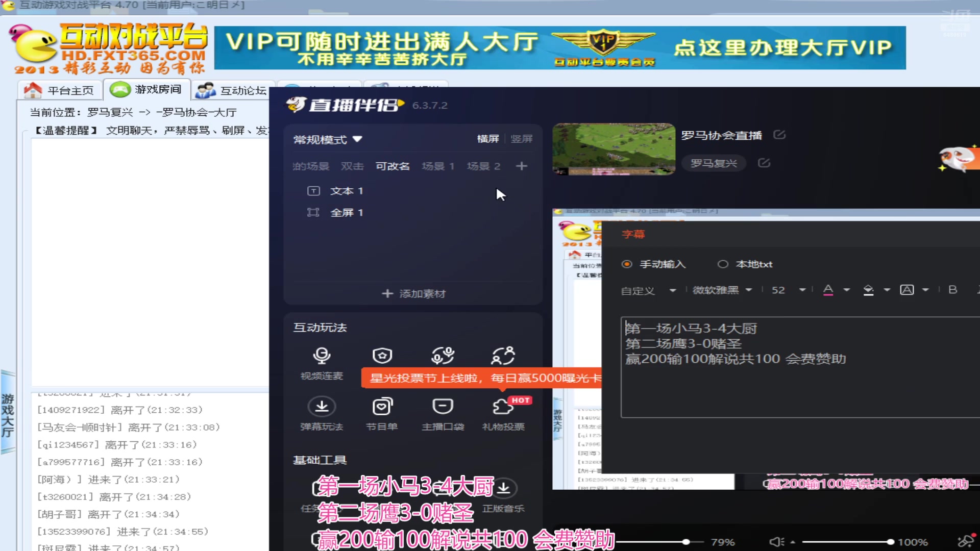The height and width of the screenshot is (551, 980).
Task: Open 平台主页 tab
Action: coord(59,90)
